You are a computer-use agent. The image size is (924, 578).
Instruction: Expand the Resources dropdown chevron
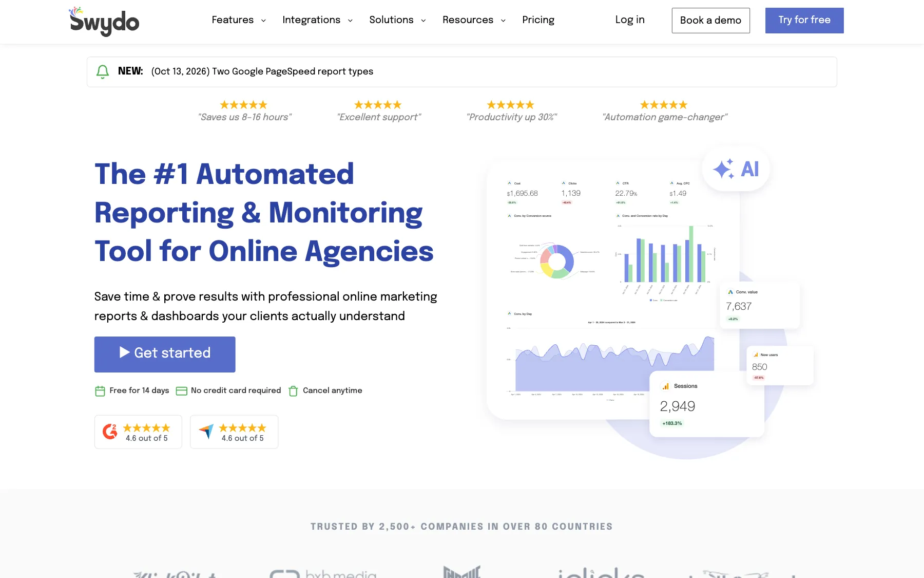pos(503,21)
